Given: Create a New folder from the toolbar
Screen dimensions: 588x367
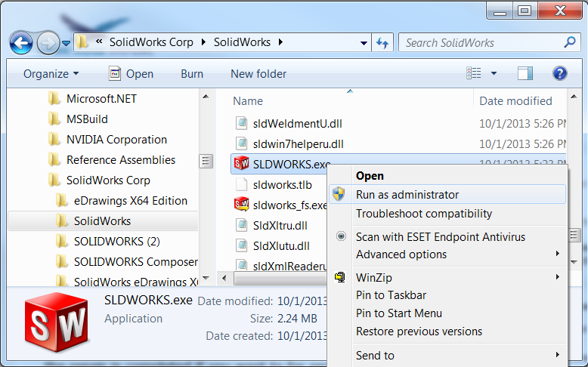Looking at the screenshot, I should tap(258, 74).
